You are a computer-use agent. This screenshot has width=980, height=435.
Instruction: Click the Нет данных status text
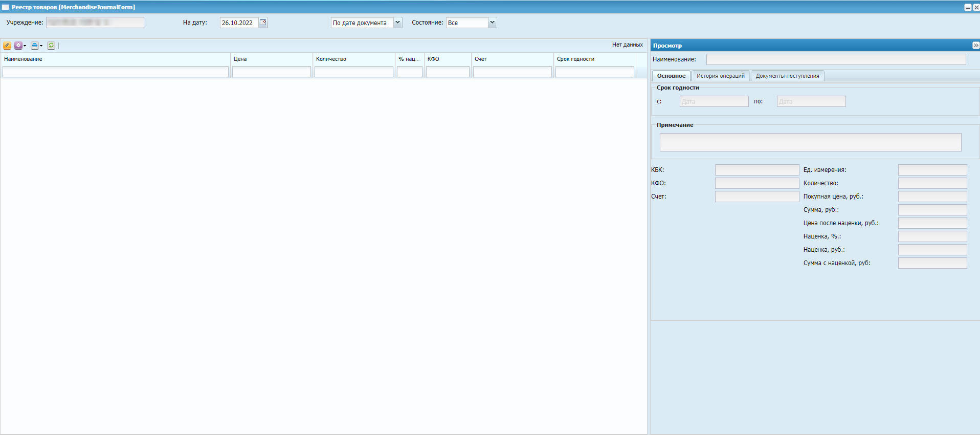627,45
